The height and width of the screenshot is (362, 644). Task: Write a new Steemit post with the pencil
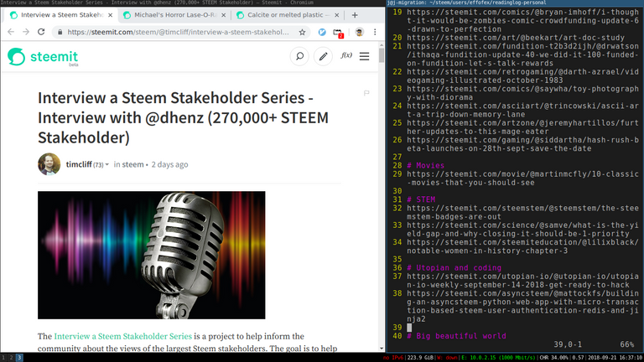(323, 56)
